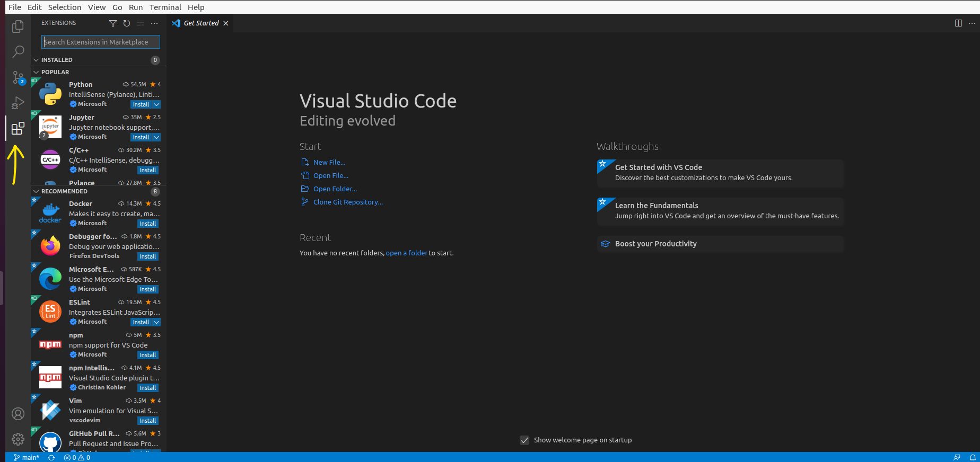Open Python Install dropdown arrow

[x=156, y=104]
